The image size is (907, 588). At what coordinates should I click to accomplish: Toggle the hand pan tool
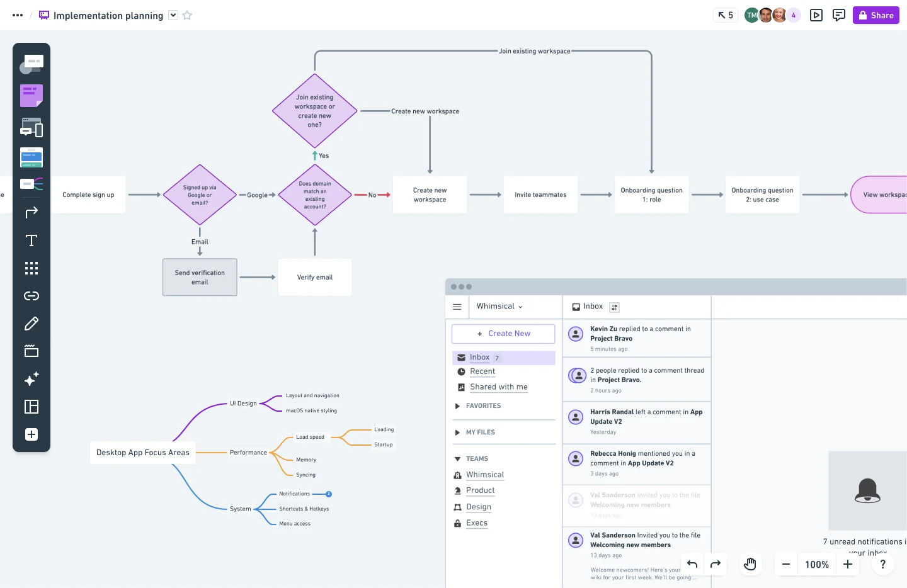[750, 564]
